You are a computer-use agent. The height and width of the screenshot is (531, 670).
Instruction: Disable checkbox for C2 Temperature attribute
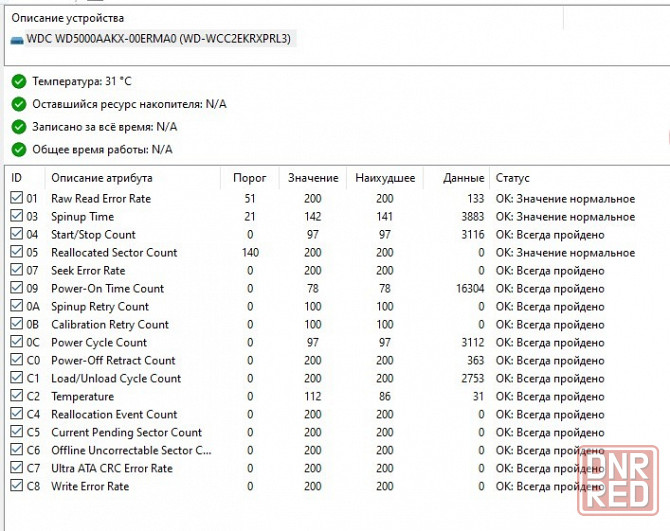[15, 397]
